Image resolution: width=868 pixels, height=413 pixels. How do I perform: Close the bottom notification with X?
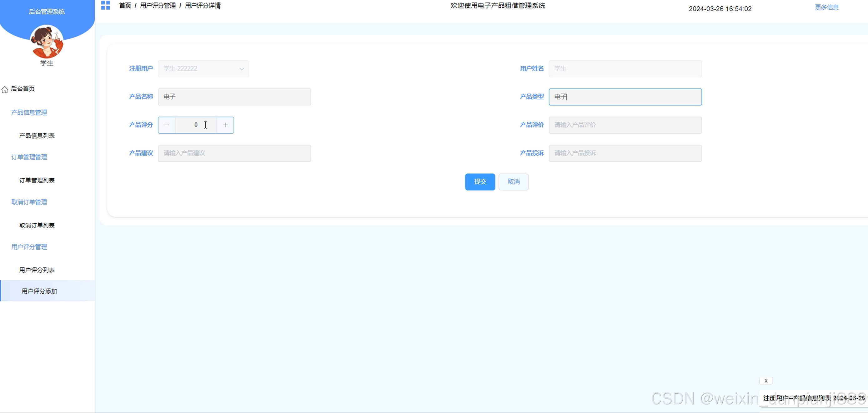pyautogui.click(x=765, y=381)
